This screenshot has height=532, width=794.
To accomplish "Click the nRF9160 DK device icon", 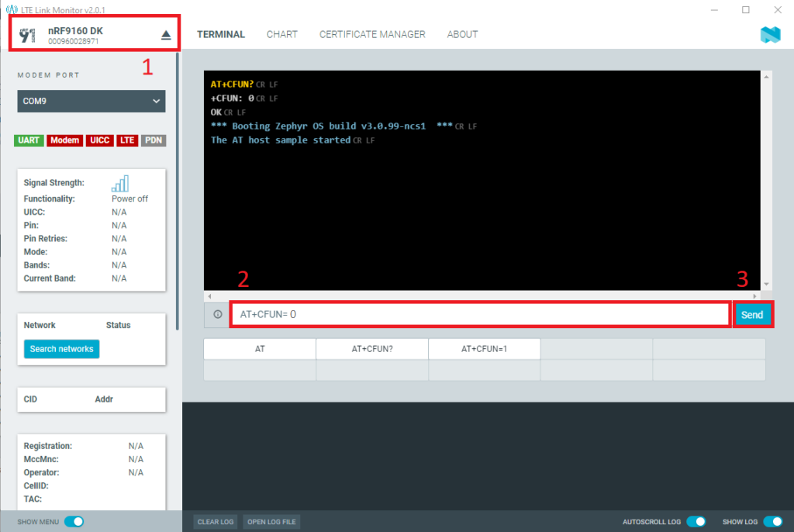I will 27,35.
